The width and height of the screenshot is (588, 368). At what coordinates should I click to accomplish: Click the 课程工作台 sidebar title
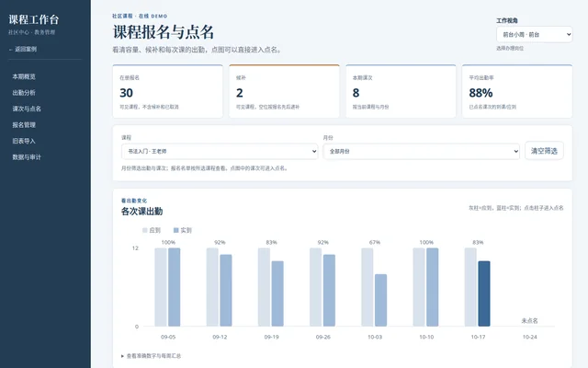[x=34, y=19]
